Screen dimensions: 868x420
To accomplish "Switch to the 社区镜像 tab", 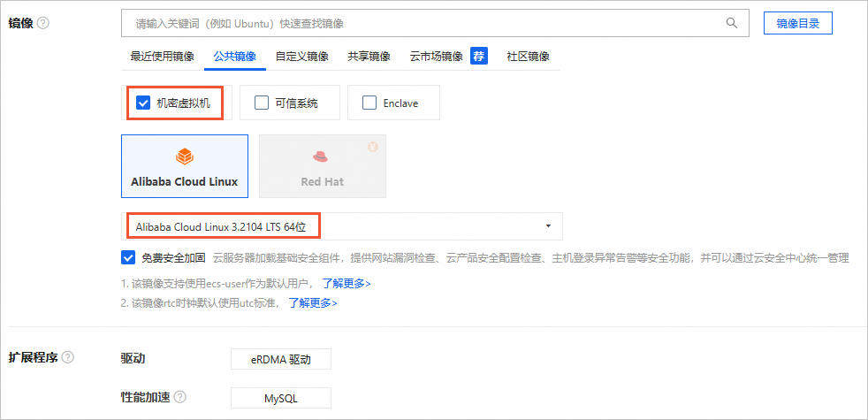I will (528, 57).
